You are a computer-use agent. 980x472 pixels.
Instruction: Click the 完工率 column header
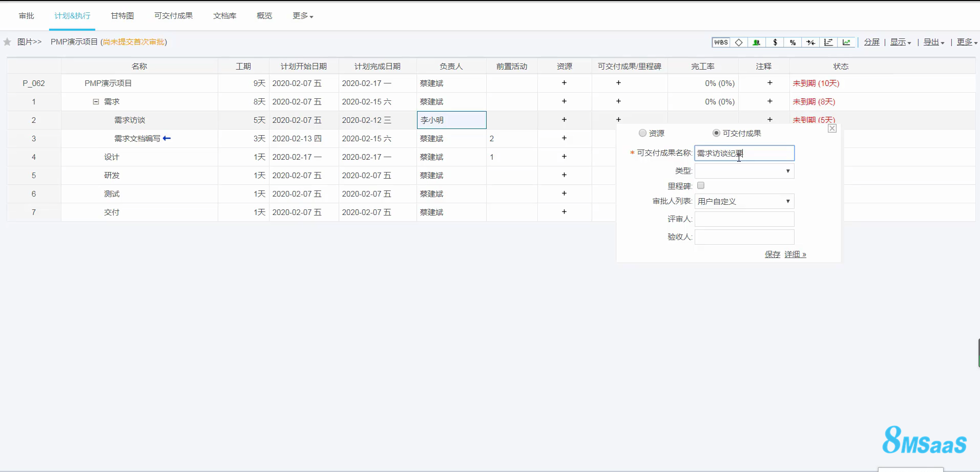point(703,67)
